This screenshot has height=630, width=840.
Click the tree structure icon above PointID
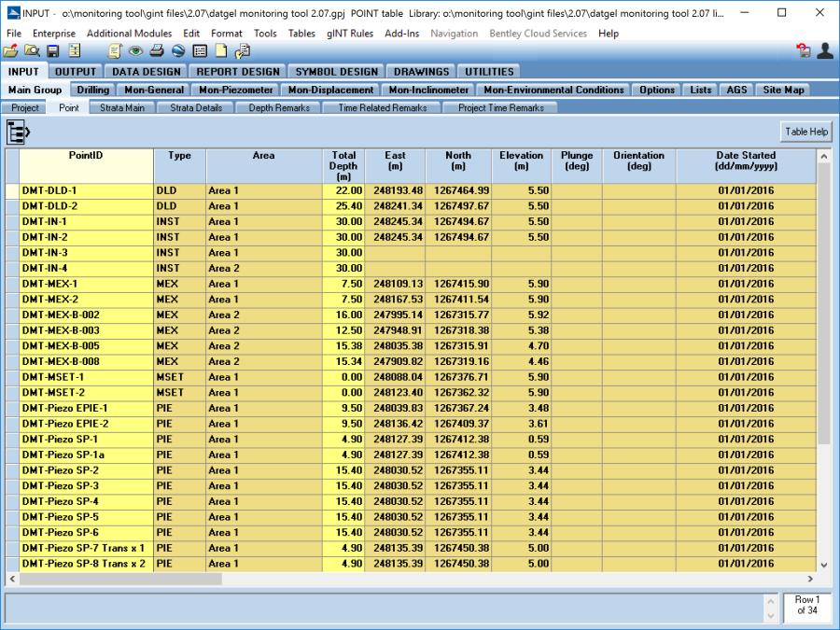19,133
